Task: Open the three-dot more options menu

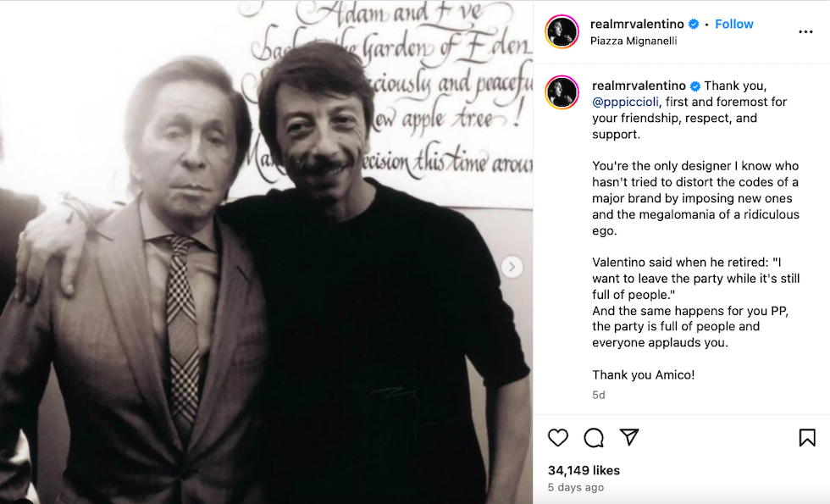Action: 805,32
